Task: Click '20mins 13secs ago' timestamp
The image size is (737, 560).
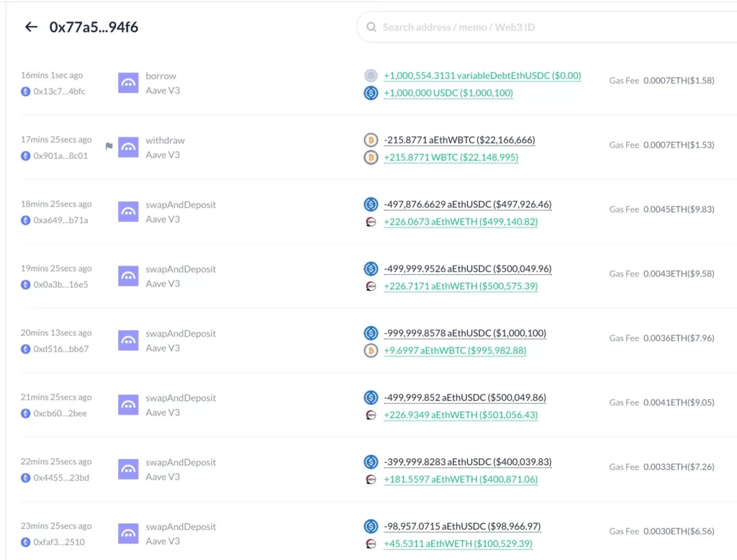Action: coord(56,333)
